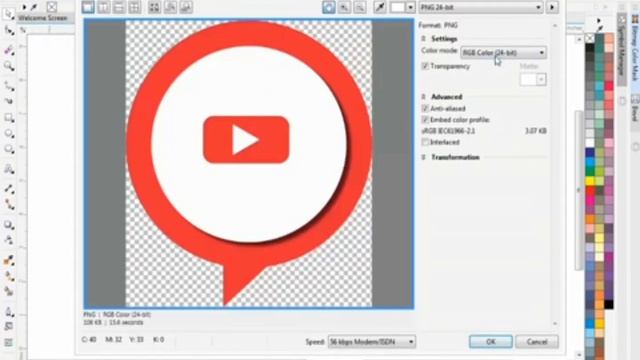The height and width of the screenshot is (360, 640).
Task: Select the Zoom tool in toolbox
Action: [x=9, y=66]
